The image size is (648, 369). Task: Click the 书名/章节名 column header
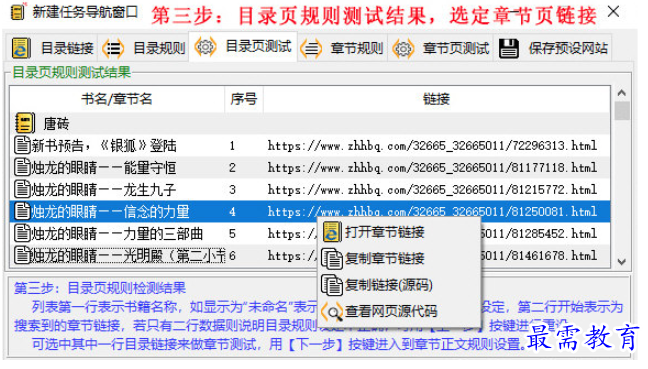(x=117, y=99)
